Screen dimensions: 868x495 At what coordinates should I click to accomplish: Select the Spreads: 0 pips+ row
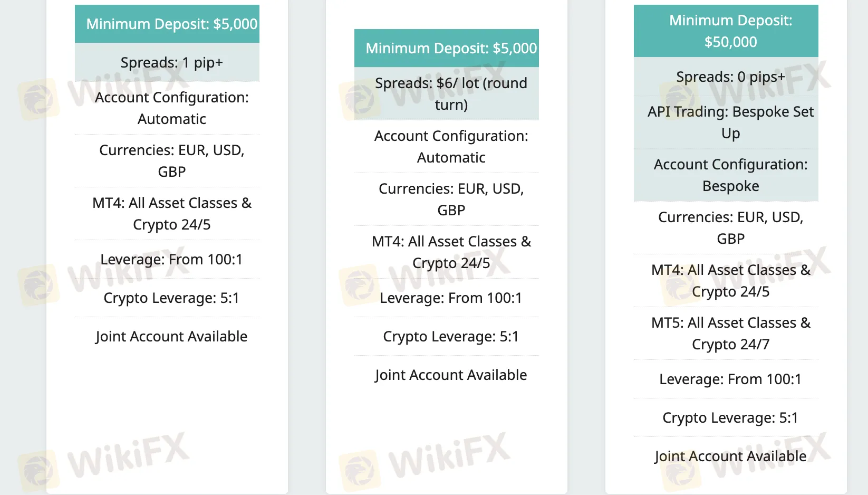[726, 77]
